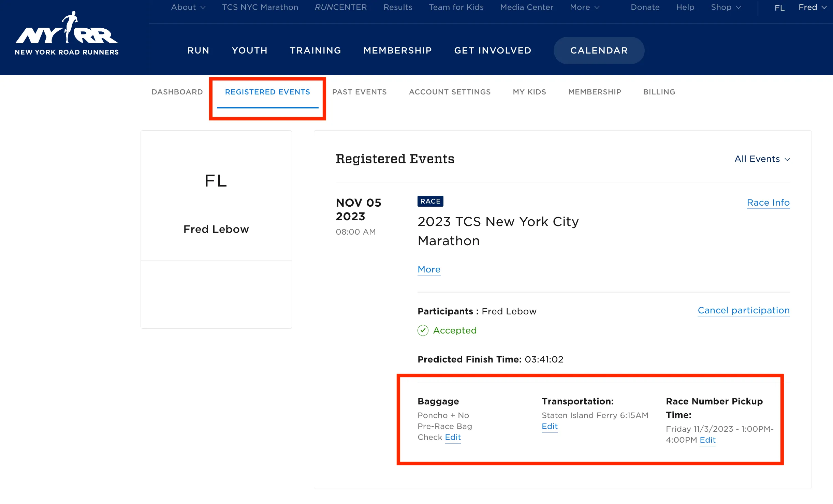This screenshot has width=833, height=504.
Task: Go to RUNCENTER in top navigation
Action: (341, 7)
